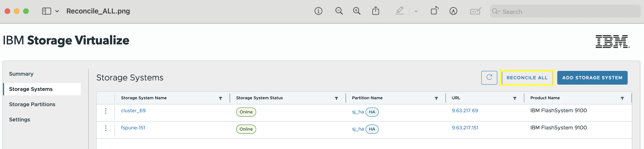
Task: Expand the highlight tool dropdown arrow
Action: tap(416, 11)
